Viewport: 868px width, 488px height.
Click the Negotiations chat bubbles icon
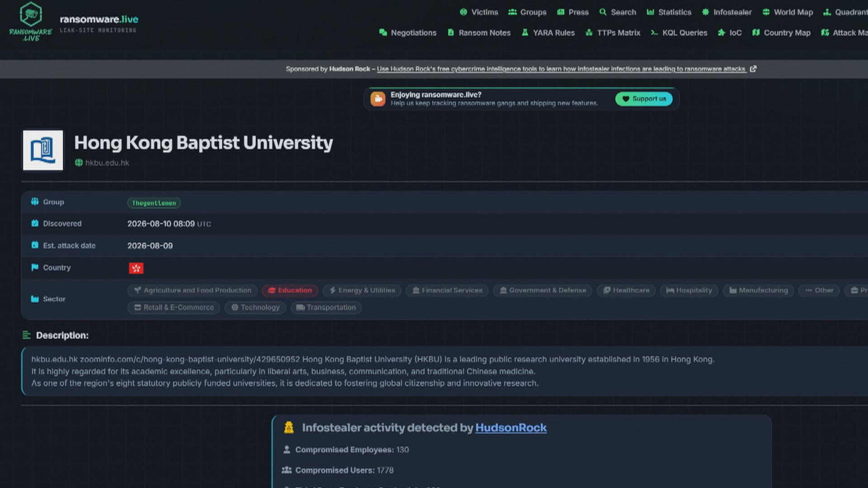pyautogui.click(x=383, y=33)
